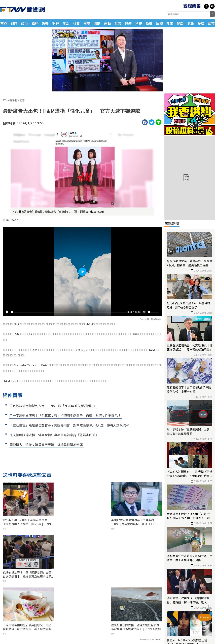Image resolution: width=215 pixels, height=644 pixels.
Task: Open the 投稿 nav item
Action: (x=201, y=24)
